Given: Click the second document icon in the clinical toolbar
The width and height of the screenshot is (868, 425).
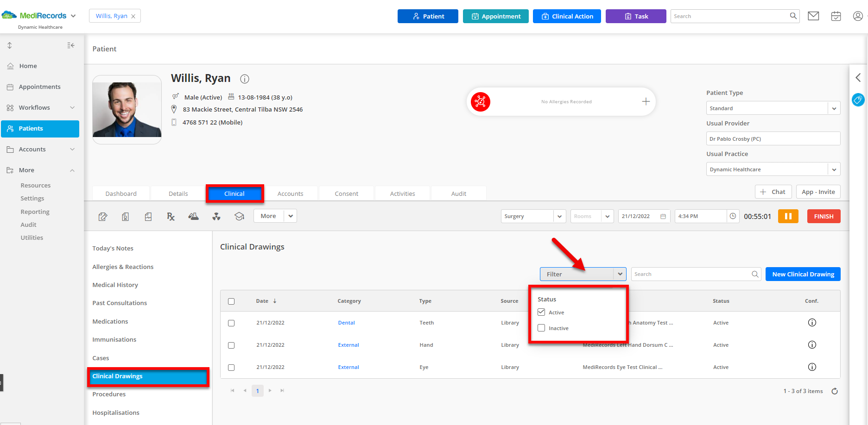Looking at the screenshot, I should 125,216.
